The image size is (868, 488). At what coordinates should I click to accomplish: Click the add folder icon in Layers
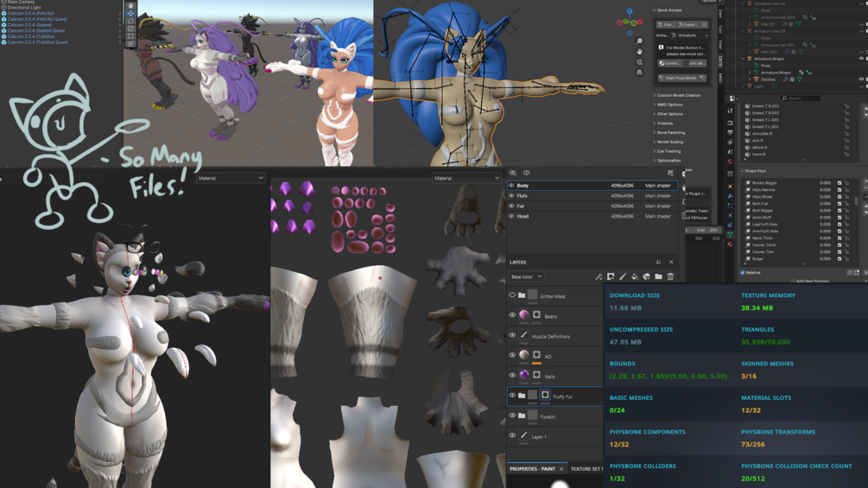pos(658,276)
